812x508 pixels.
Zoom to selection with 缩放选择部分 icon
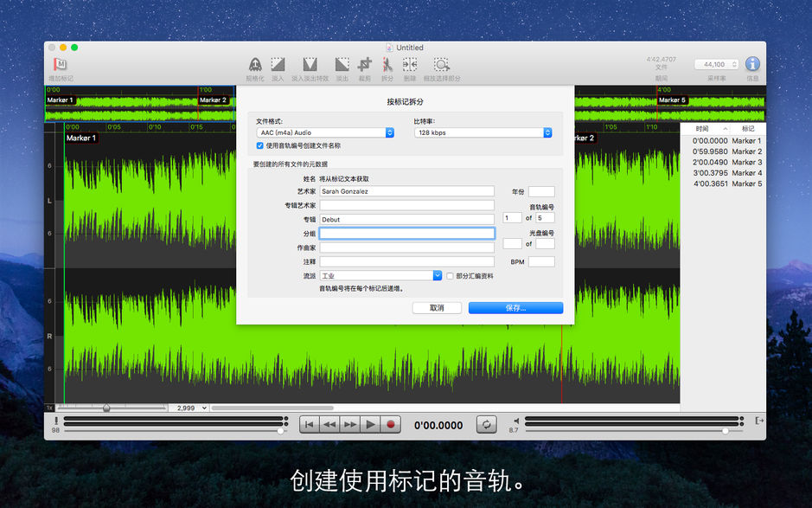(x=441, y=65)
